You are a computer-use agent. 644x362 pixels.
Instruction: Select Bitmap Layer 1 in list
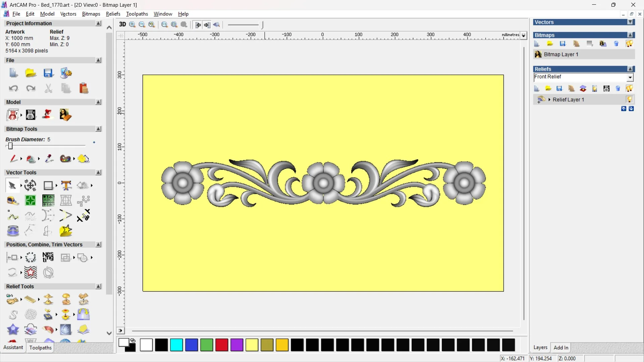(561, 54)
